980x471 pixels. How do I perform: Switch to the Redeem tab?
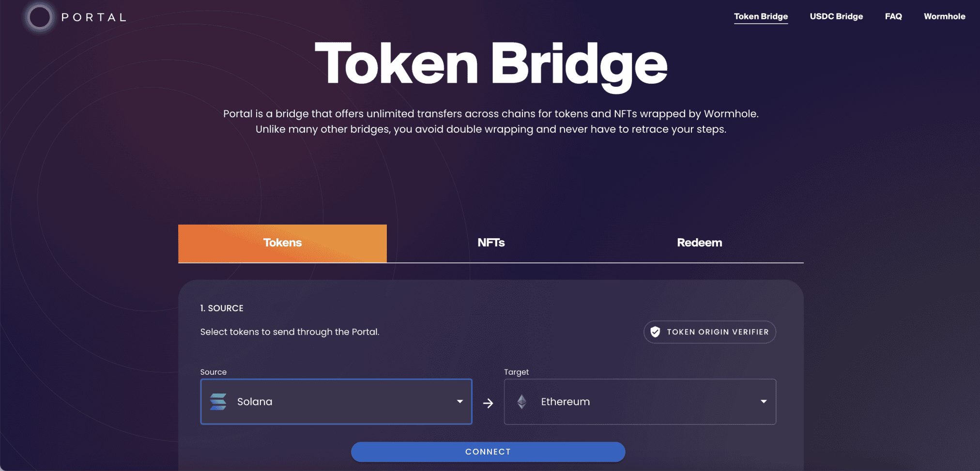(700, 243)
